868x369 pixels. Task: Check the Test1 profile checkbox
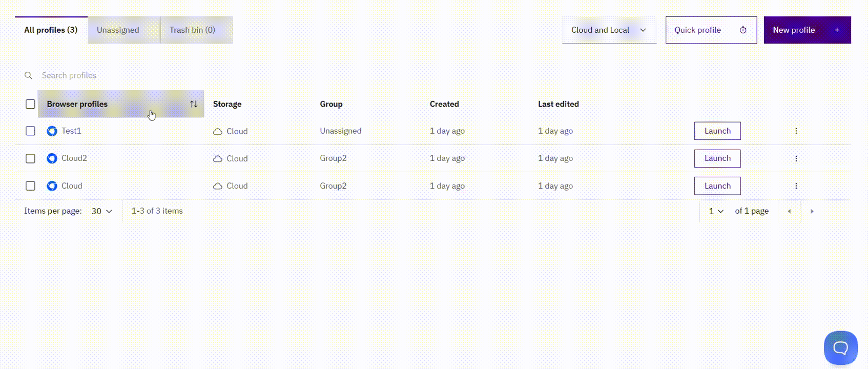click(x=30, y=131)
